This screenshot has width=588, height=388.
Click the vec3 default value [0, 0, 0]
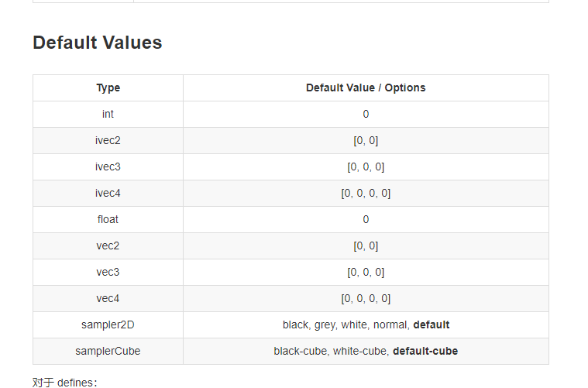(366, 272)
